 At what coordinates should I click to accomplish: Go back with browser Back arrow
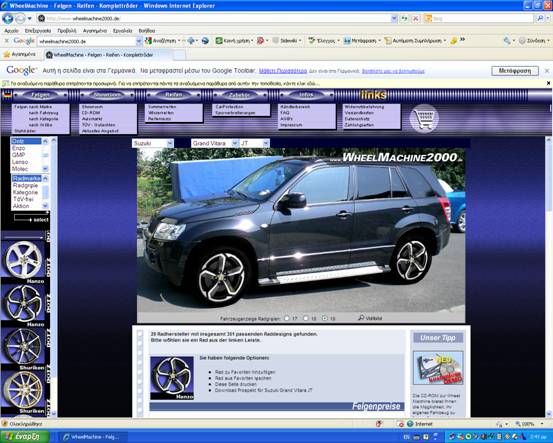(8, 18)
